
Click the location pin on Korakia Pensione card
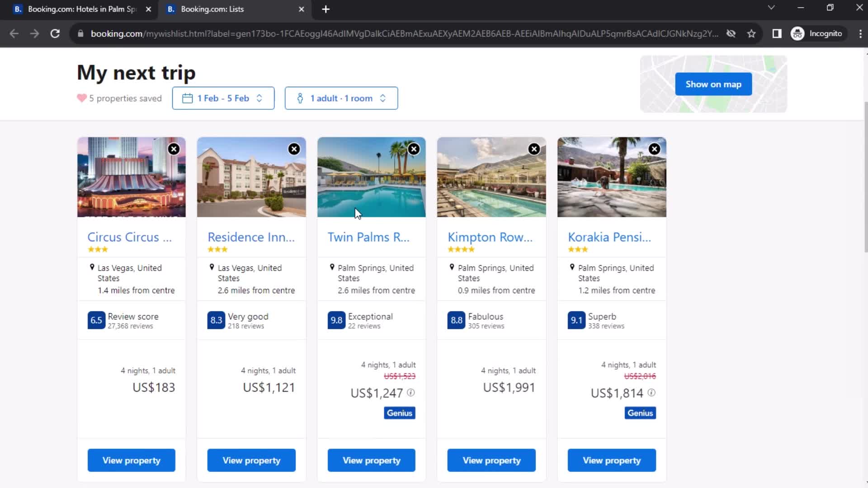(x=572, y=267)
